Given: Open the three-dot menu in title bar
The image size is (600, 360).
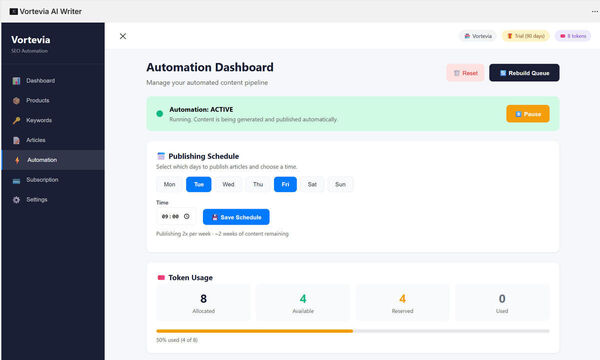Looking at the screenshot, I should tap(595, 11).
